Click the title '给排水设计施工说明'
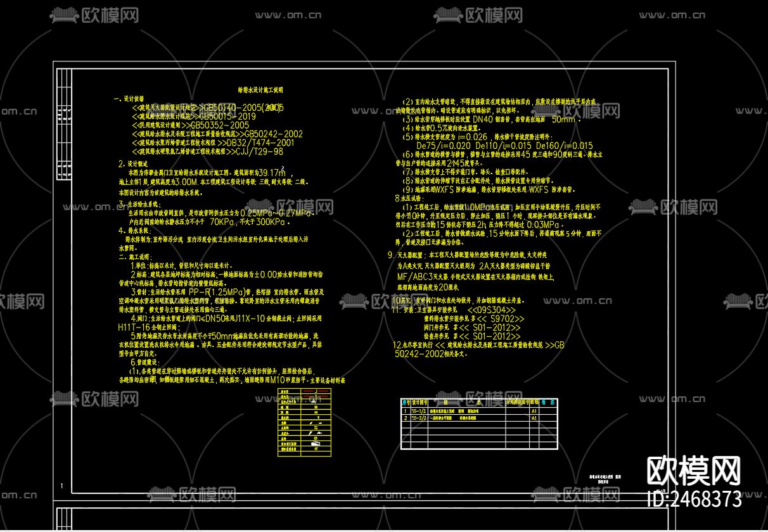The height and width of the screenshot is (532, 768). tap(260, 91)
